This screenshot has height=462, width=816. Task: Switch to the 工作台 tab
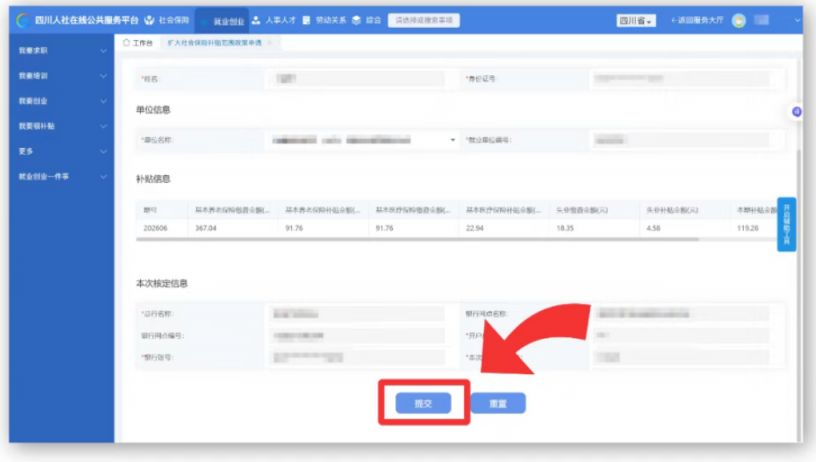point(138,43)
